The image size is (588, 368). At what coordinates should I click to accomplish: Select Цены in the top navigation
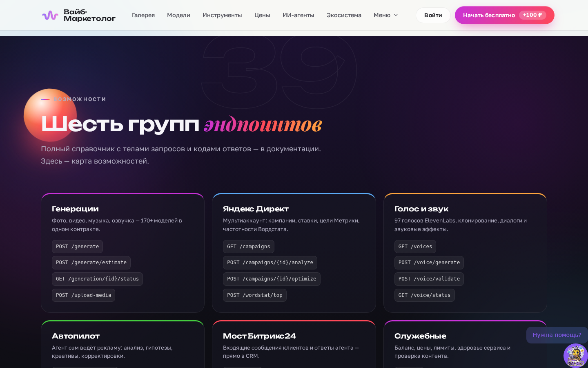(x=262, y=15)
